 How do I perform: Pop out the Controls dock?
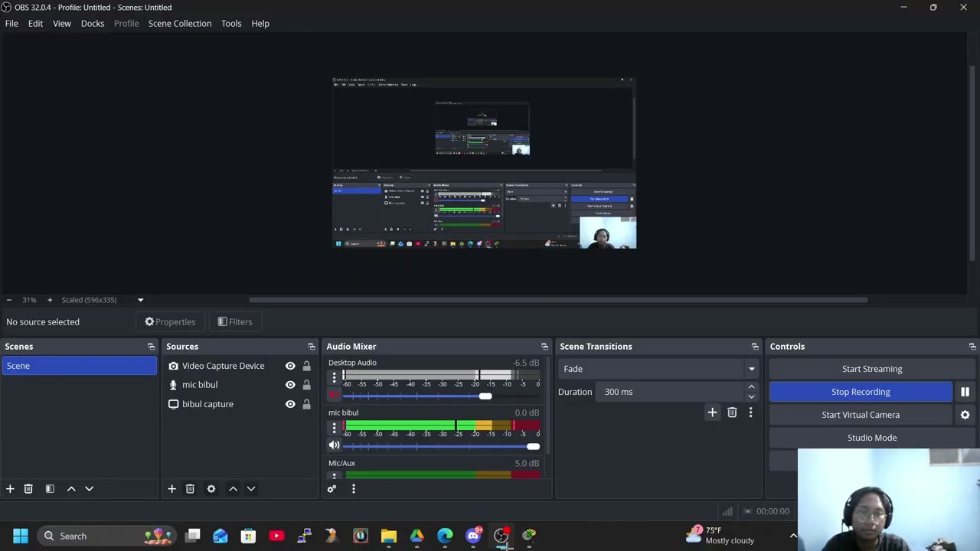pos(972,347)
